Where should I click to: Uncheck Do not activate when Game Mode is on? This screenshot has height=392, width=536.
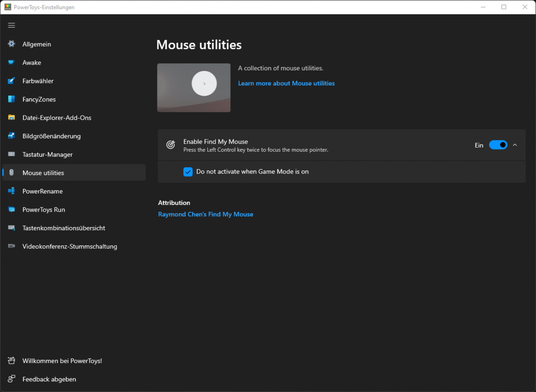pos(188,172)
